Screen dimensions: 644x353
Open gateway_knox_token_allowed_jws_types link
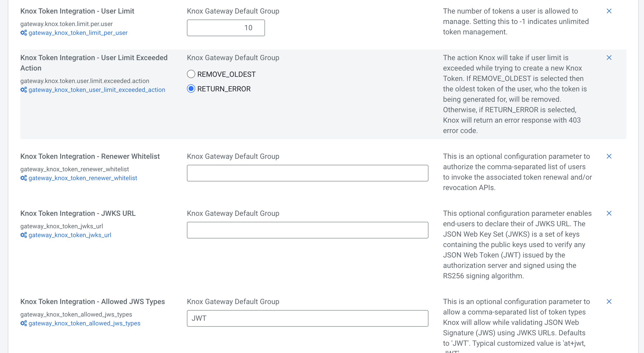pos(84,323)
